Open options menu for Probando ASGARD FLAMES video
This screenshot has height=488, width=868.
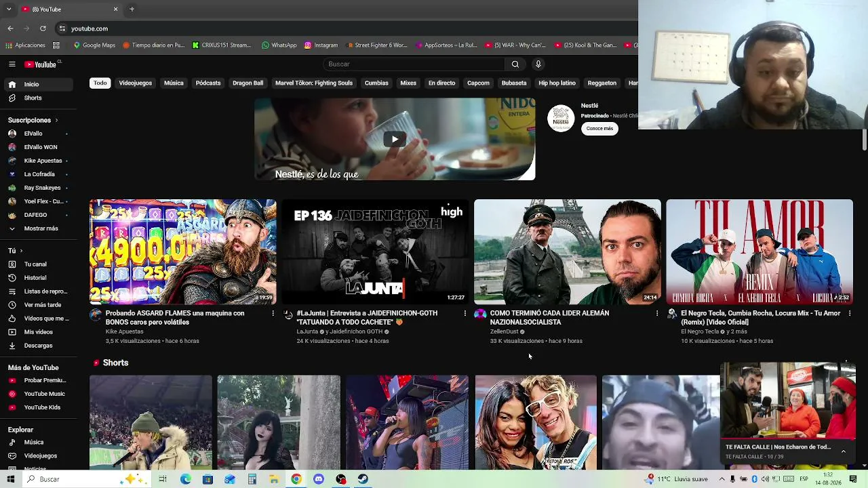tap(273, 314)
